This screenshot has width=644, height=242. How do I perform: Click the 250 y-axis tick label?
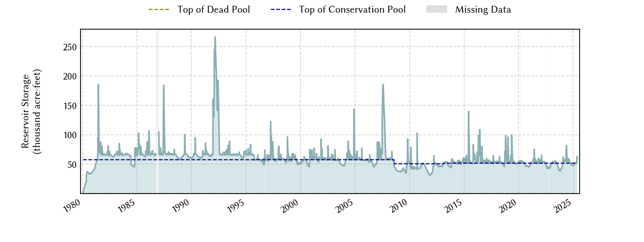(70, 47)
